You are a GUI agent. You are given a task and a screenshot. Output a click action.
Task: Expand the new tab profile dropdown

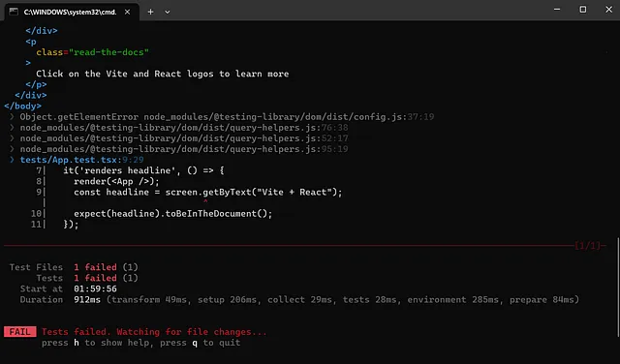point(168,12)
